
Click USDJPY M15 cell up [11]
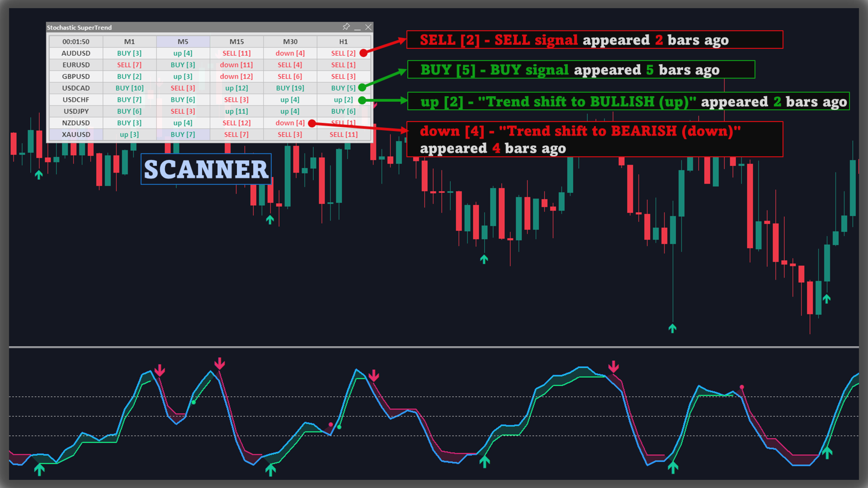[x=237, y=111]
